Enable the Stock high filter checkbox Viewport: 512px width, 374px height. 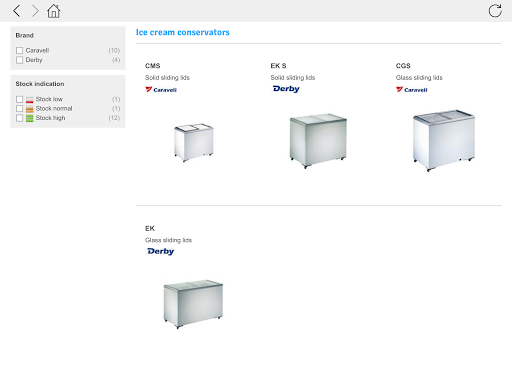[x=19, y=118]
